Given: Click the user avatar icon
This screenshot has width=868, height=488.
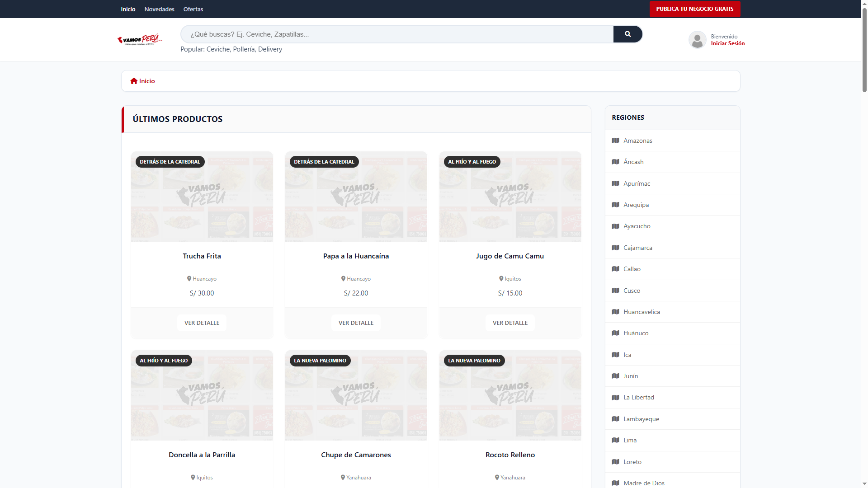Looking at the screenshot, I should (697, 40).
